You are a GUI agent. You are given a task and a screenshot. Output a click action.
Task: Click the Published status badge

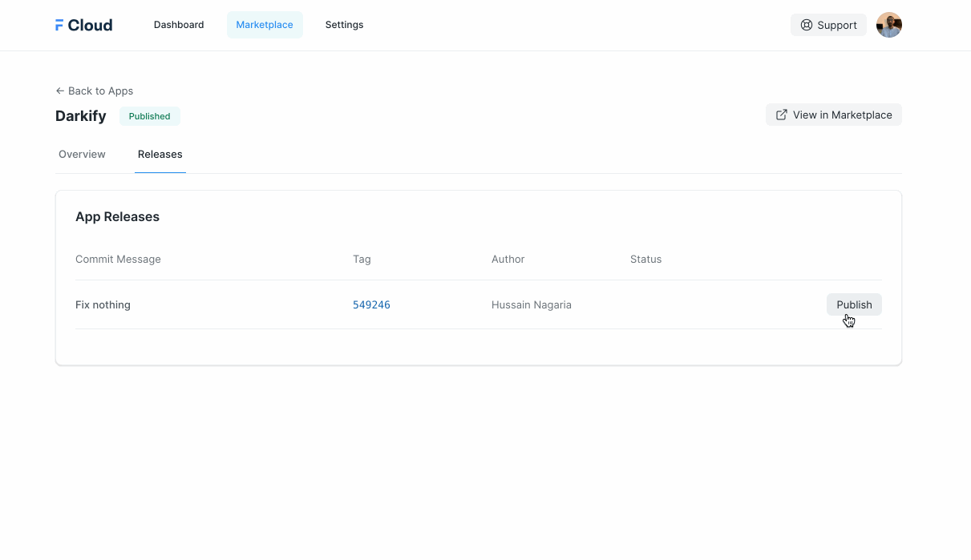[x=149, y=116]
